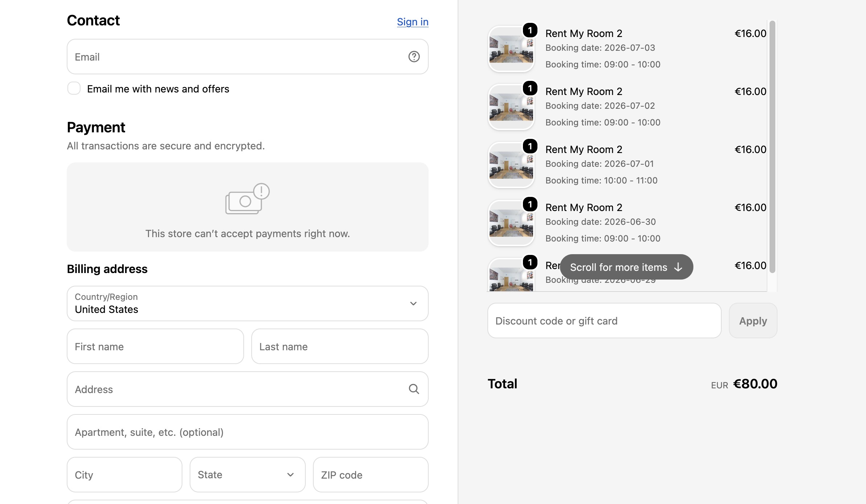866x504 pixels.
Task: Focus the Last name field
Action: 340,346
